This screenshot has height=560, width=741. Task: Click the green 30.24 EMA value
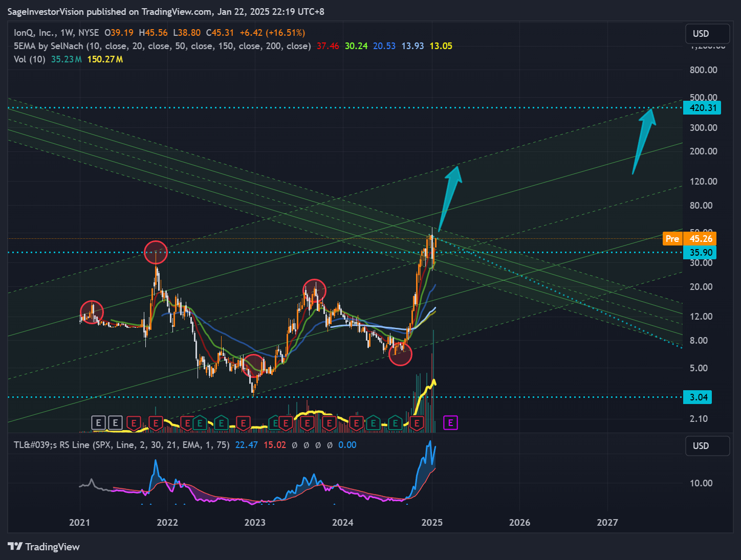point(356,46)
